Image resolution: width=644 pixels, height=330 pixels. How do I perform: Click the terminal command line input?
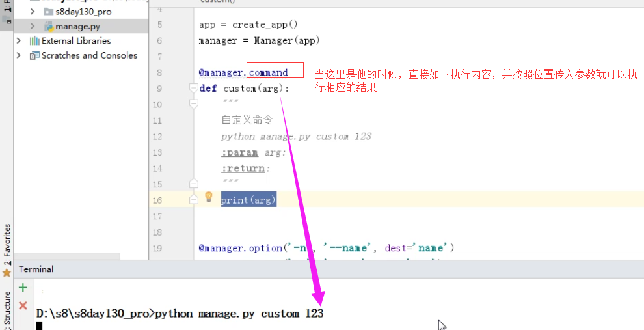[x=180, y=314]
